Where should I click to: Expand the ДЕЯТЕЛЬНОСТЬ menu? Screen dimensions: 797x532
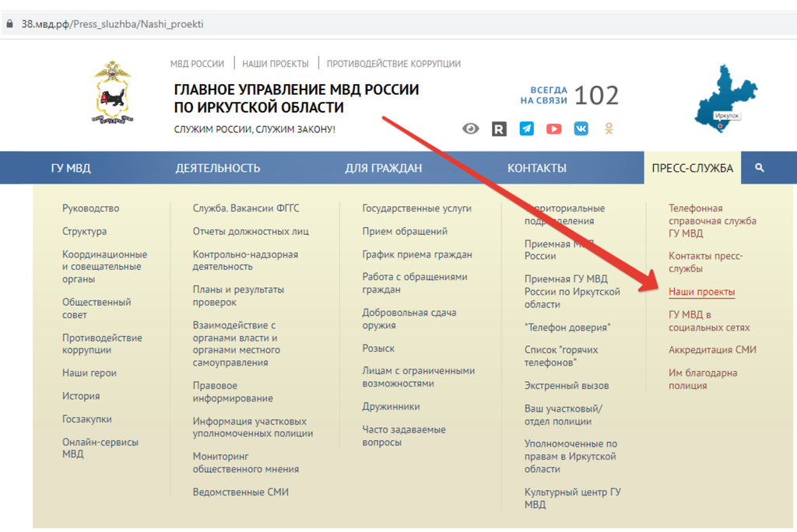pos(218,168)
